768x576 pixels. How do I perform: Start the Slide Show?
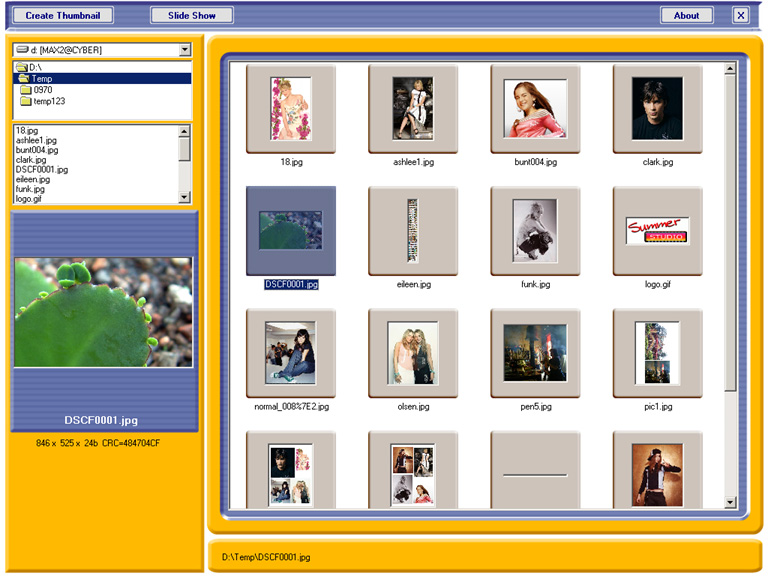click(x=191, y=15)
